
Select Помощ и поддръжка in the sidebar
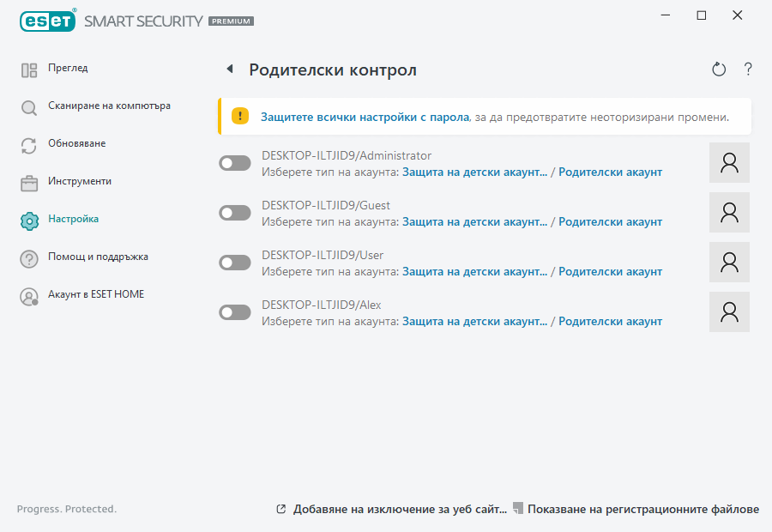pyautogui.click(x=29, y=257)
